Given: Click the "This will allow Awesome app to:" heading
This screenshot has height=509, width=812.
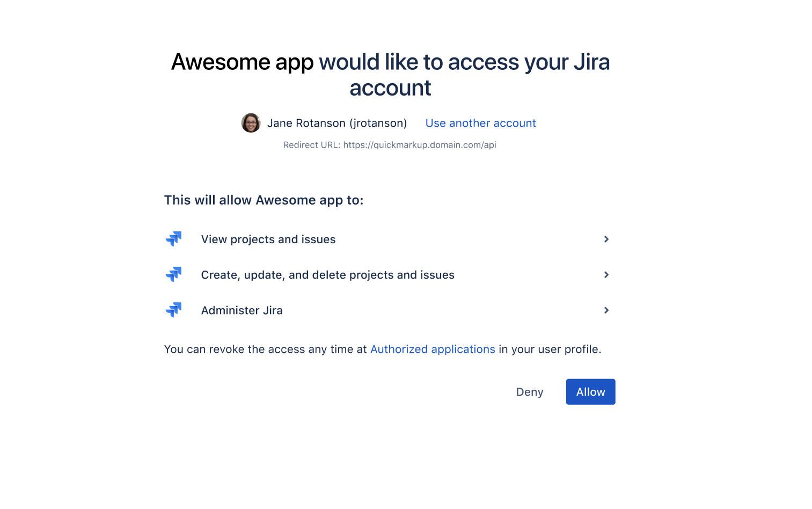Looking at the screenshot, I should (264, 200).
